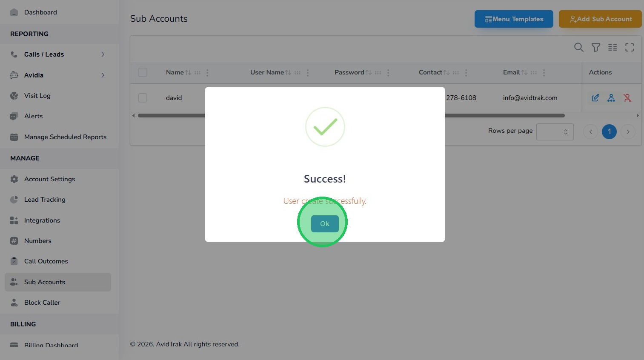Select all rows with the header checkbox
This screenshot has width=644, height=360.
[143, 73]
